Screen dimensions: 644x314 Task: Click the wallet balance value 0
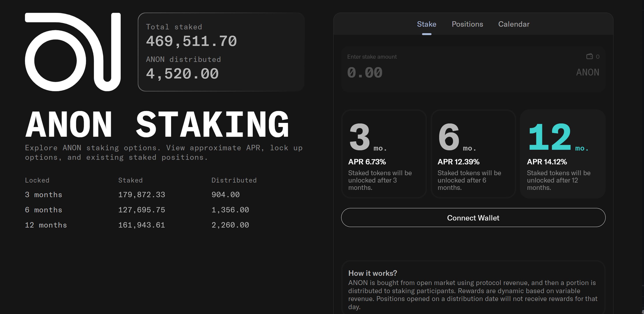click(597, 57)
